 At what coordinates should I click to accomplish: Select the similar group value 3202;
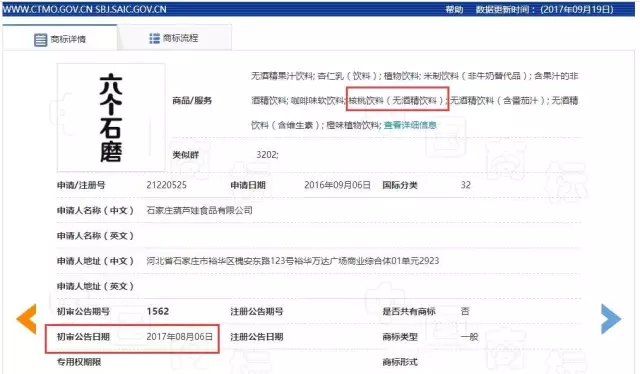267,154
